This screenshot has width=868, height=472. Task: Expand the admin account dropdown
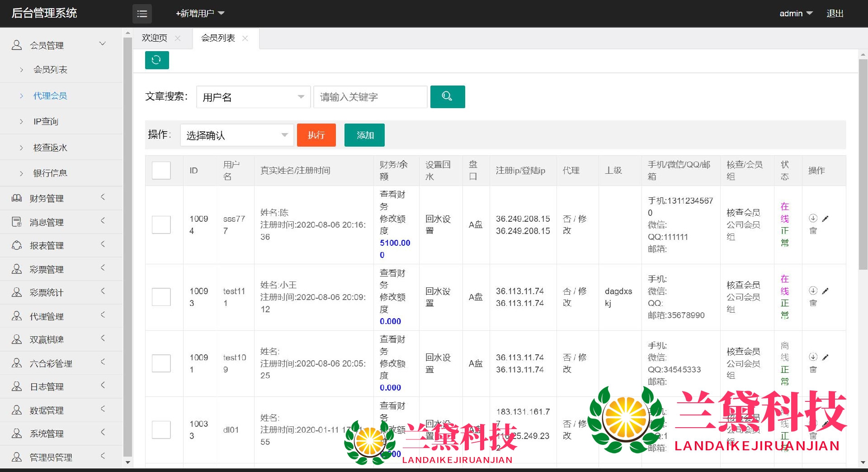tap(796, 14)
